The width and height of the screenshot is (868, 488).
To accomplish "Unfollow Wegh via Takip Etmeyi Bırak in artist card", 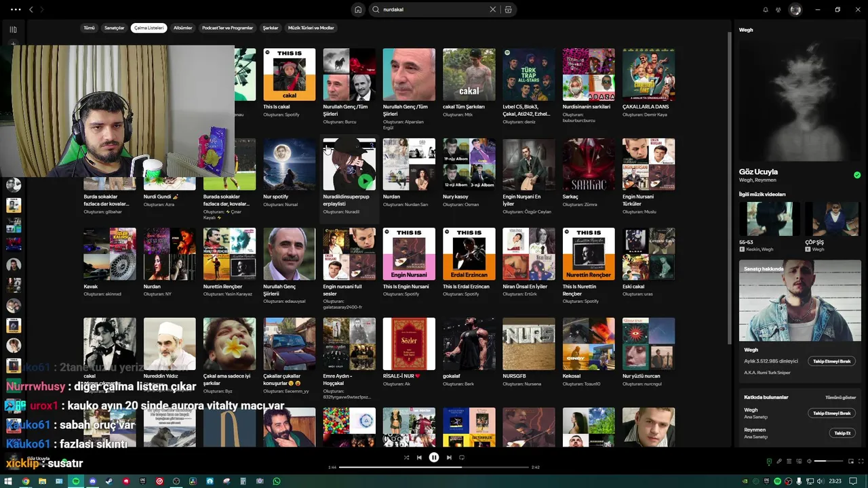I will (x=831, y=361).
